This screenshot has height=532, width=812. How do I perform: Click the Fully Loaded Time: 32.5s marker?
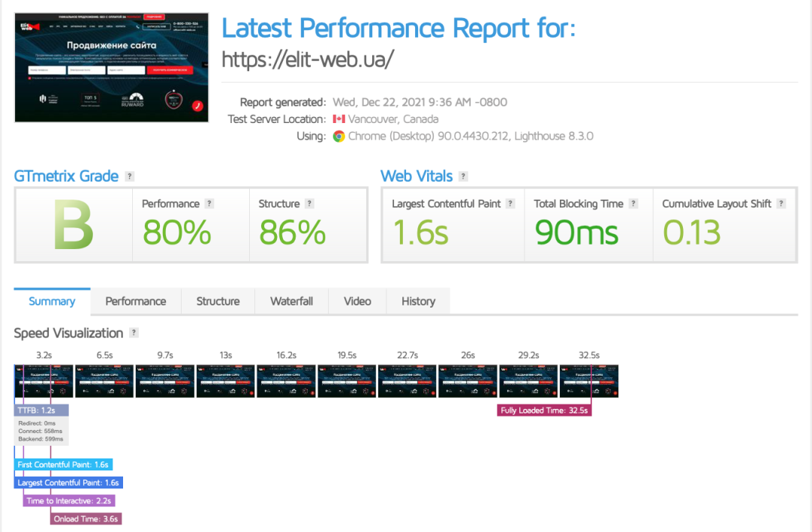click(x=544, y=410)
